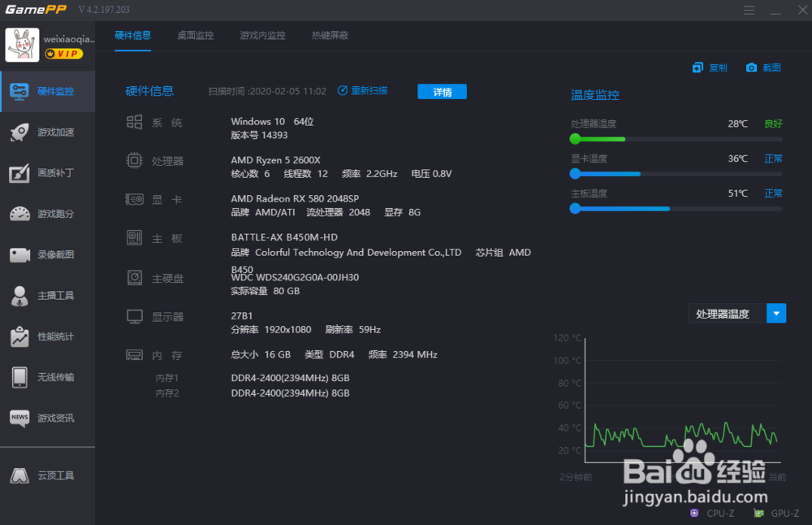Viewport: 812px width, 525px height.
Task: Open 画质补丁 sidebar item
Action: tap(48, 173)
